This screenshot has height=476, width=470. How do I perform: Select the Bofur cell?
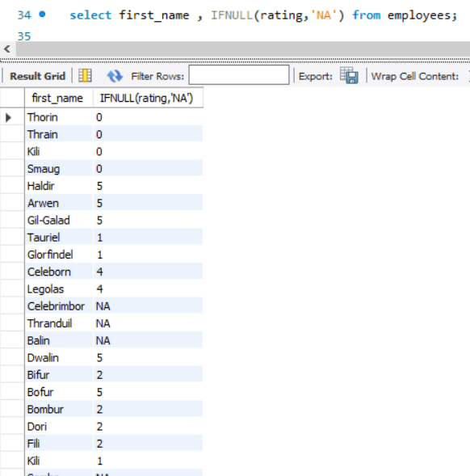(59, 392)
